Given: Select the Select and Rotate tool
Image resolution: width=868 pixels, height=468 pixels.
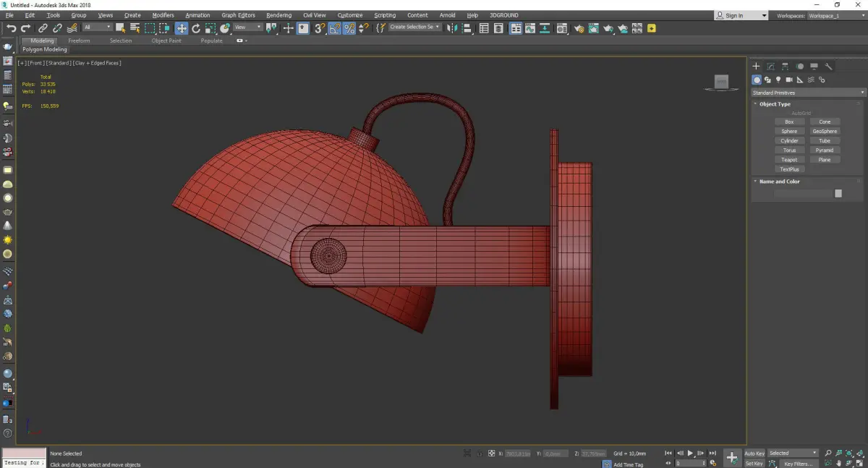Looking at the screenshot, I should point(196,28).
